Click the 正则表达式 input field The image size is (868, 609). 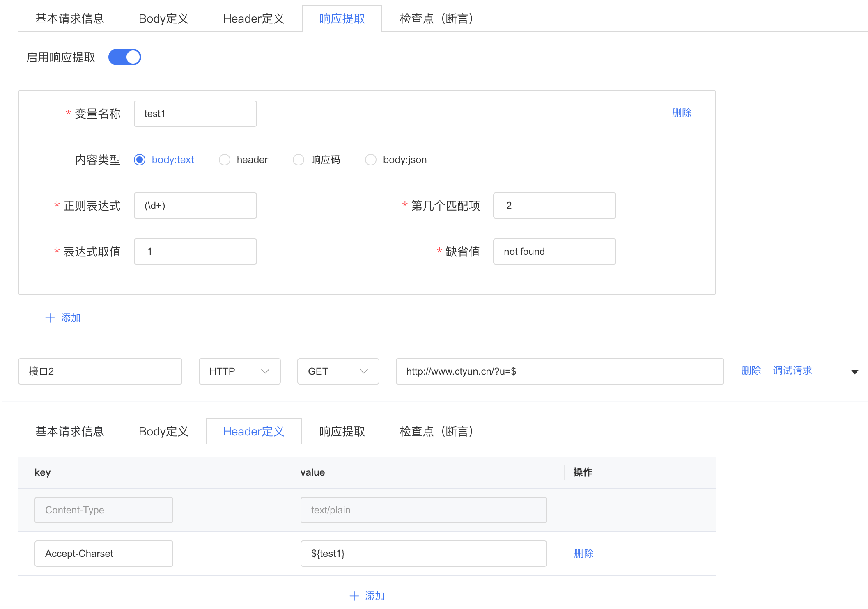point(195,206)
